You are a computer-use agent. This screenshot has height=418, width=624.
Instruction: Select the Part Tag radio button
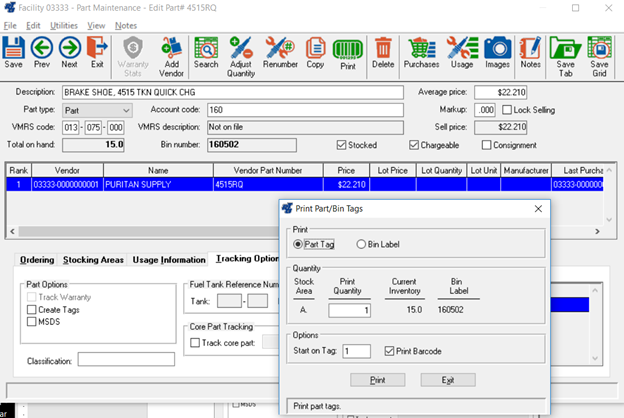pyautogui.click(x=298, y=244)
